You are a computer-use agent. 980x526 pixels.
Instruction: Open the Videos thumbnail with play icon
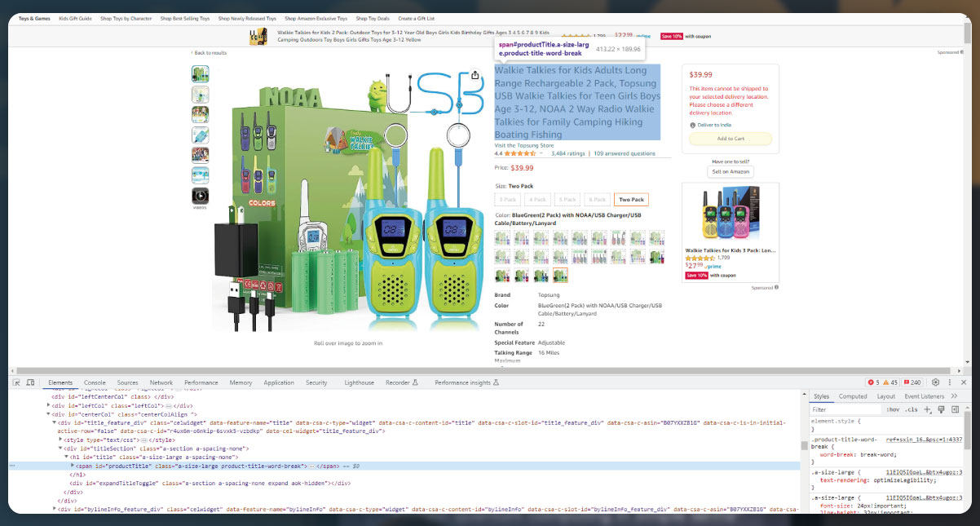pos(200,197)
